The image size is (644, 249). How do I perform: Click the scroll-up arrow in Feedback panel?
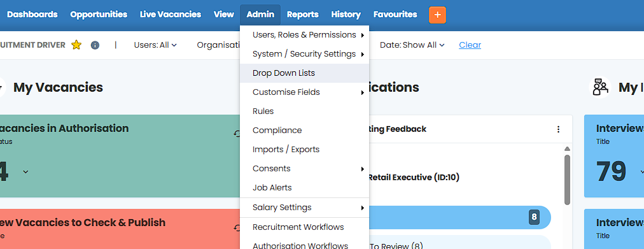click(567, 149)
